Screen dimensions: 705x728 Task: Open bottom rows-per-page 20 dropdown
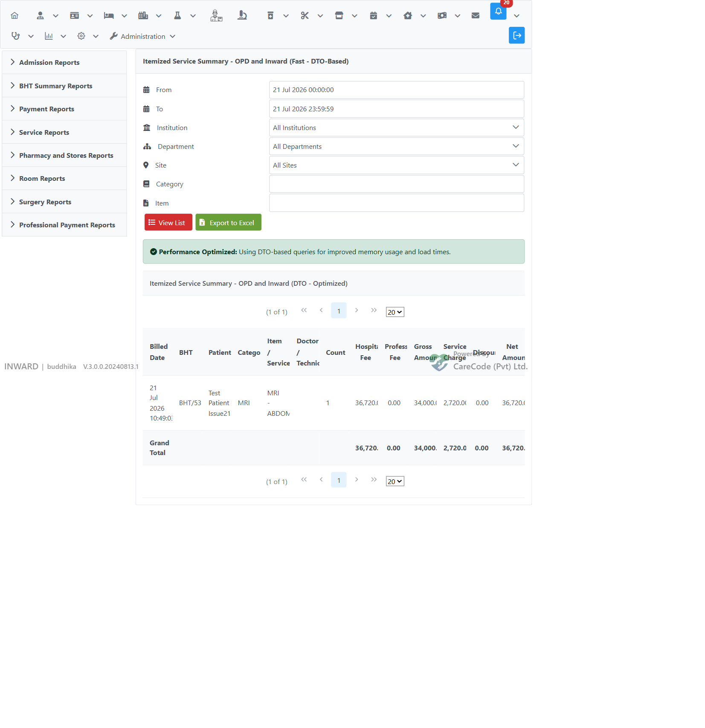point(395,481)
